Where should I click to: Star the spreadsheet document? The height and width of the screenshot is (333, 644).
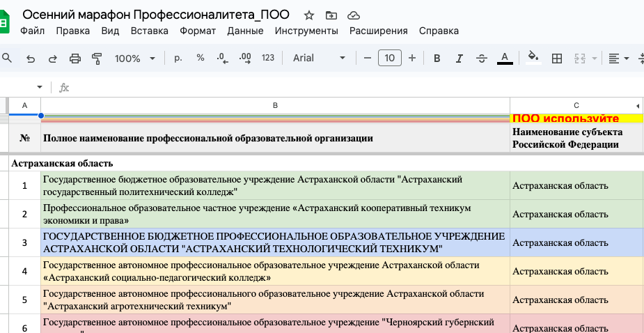(309, 15)
